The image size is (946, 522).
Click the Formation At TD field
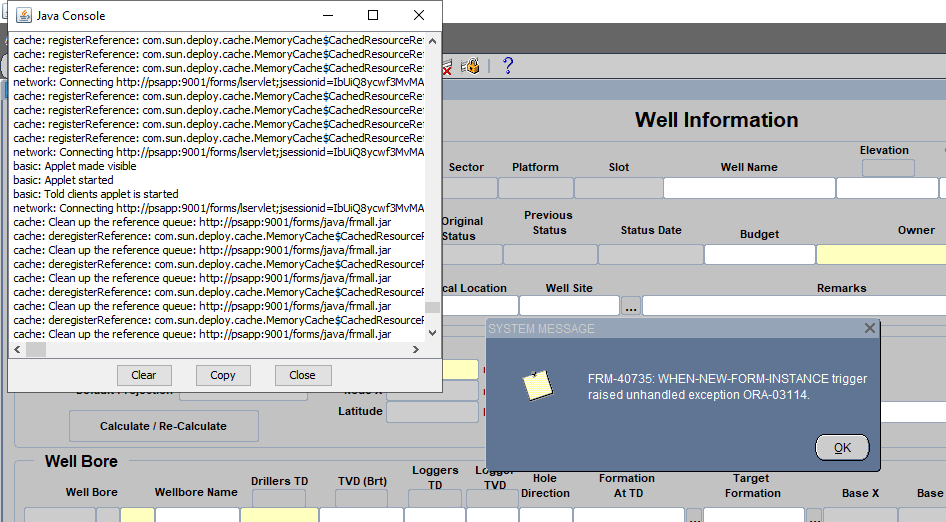pos(629,515)
